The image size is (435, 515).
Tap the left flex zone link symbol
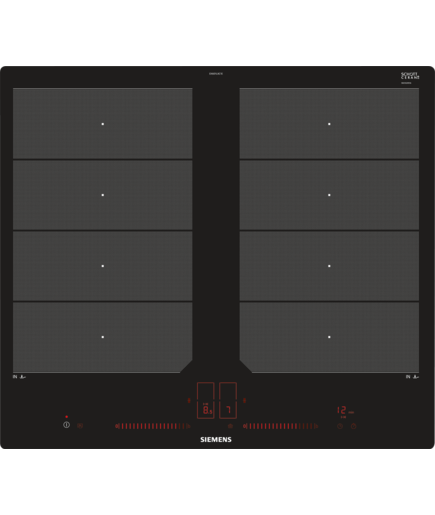pos(189,400)
